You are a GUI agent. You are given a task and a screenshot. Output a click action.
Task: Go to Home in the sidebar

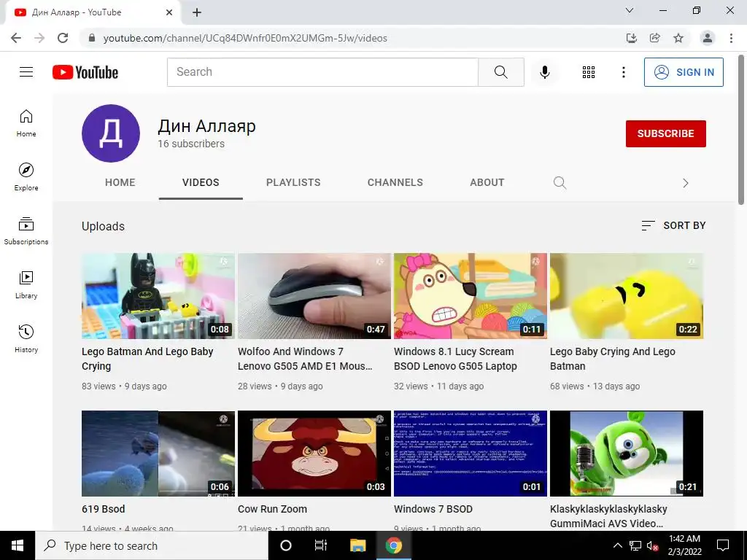(26, 122)
